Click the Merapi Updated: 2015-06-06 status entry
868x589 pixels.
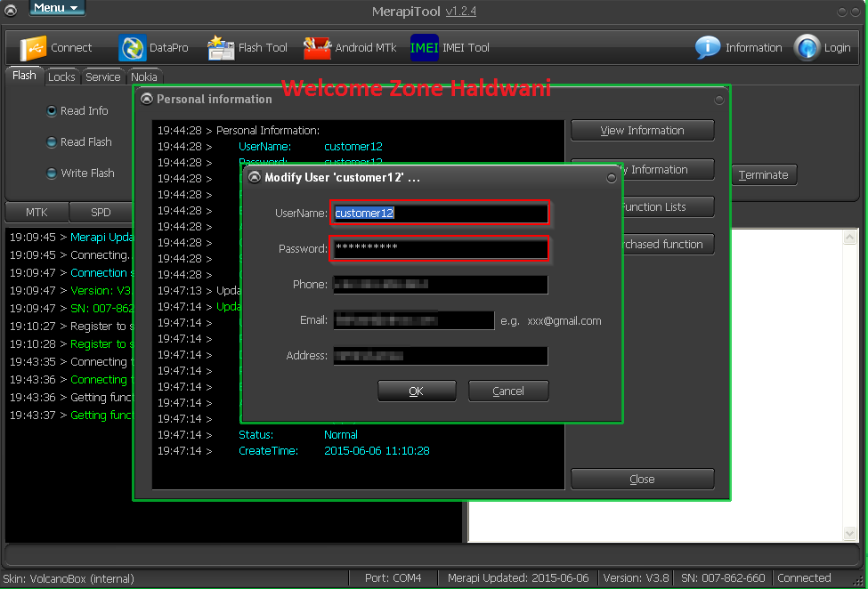pyautogui.click(x=518, y=578)
